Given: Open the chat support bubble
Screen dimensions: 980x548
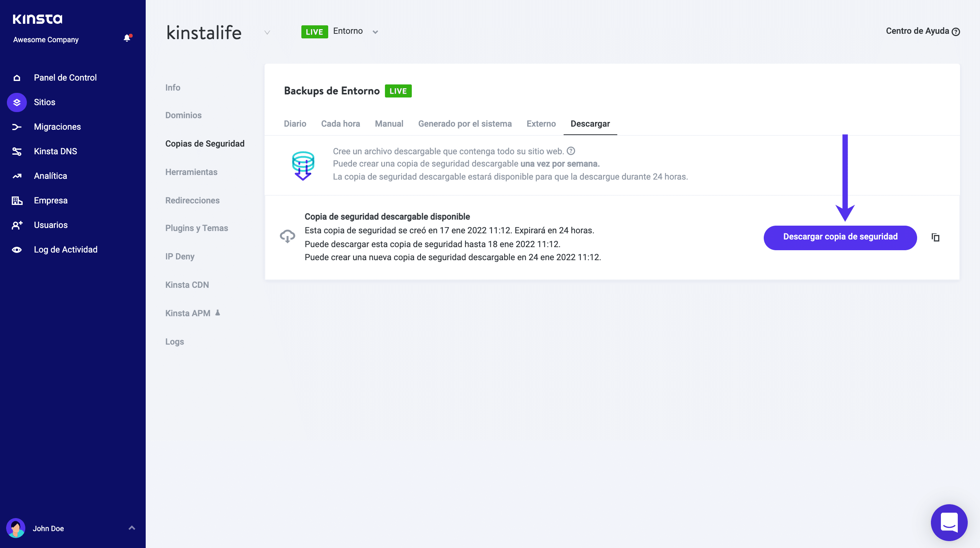Looking at the screenshot, I should (949, 522).
